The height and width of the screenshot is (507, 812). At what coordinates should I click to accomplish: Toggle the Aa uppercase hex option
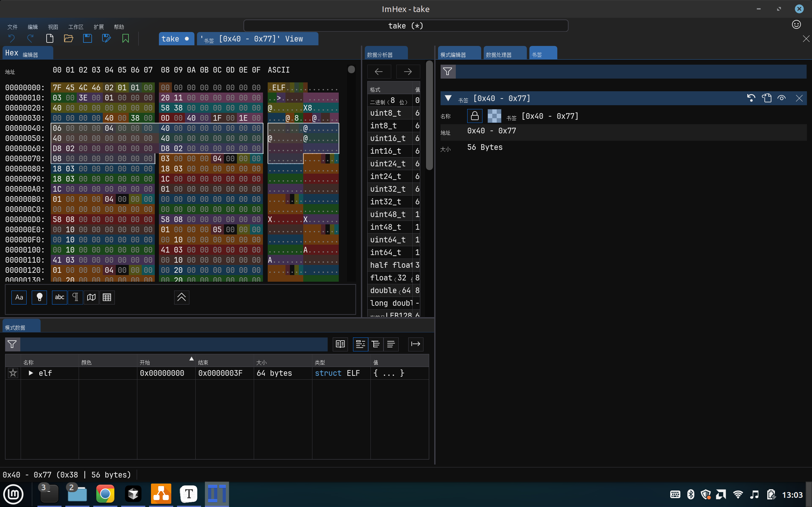coord(19,298)
